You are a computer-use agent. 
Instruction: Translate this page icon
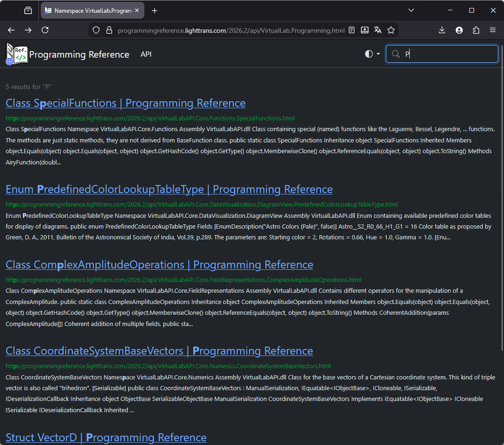(x=378, y=30)
